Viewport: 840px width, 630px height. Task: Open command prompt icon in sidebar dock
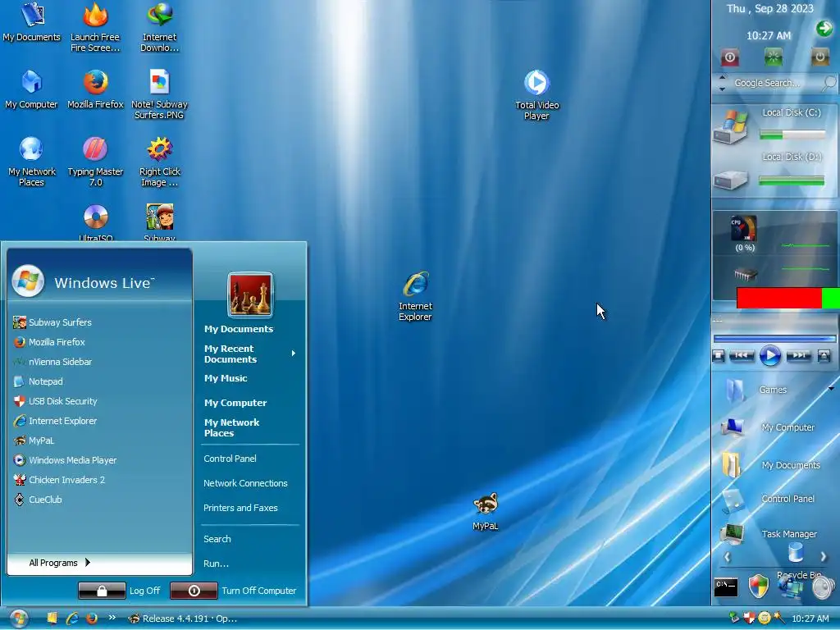(x=725, y=587)
